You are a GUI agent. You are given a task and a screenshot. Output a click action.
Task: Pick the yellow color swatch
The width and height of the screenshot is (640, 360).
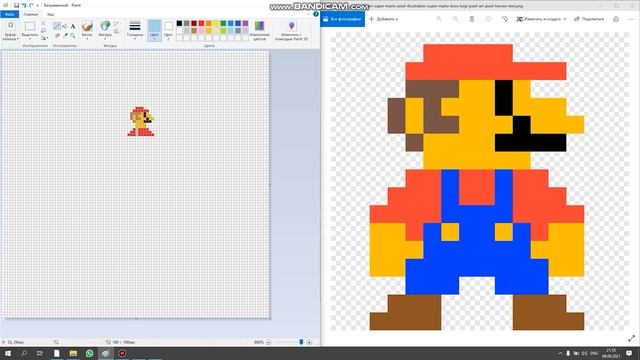[216, 23]
